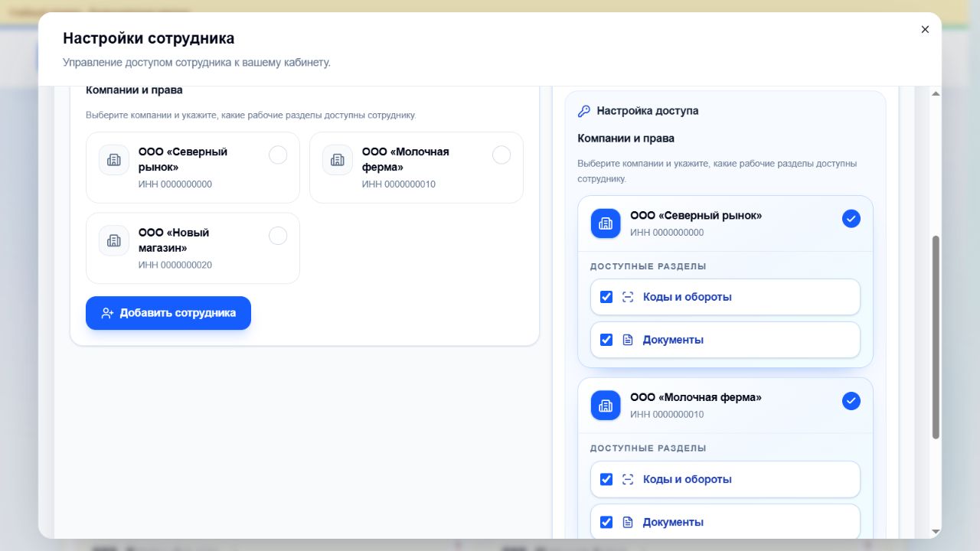The height and width of the screenshot is (551, 980).
Task: Click dialog scrollbar down arrow
Action: tap(936, 531)
